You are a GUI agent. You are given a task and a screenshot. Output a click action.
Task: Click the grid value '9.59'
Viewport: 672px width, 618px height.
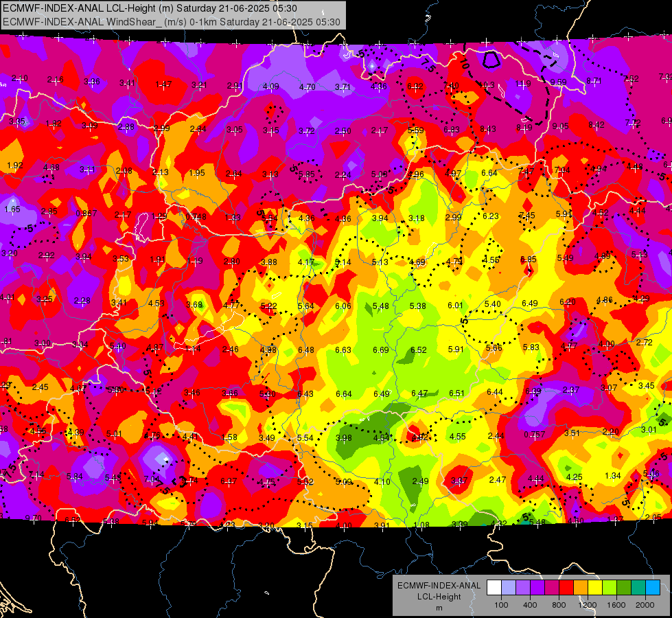(559, 82)
